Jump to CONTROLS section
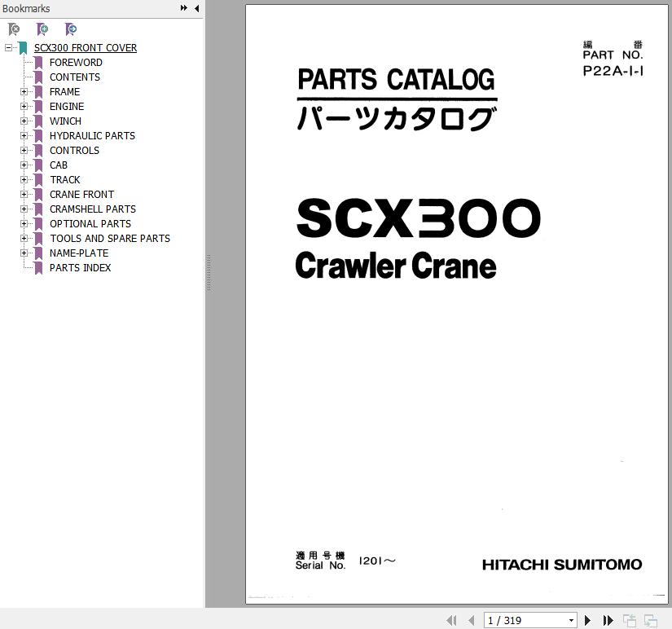The image size is (672, 629). tap(74, 151)
